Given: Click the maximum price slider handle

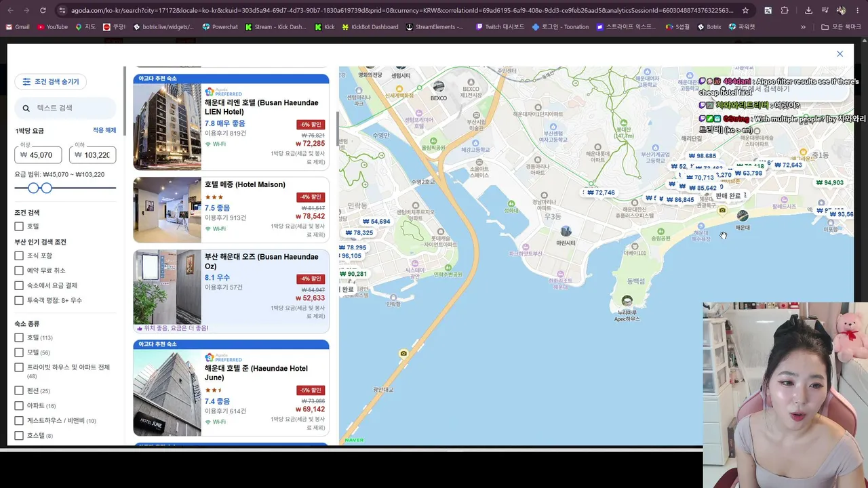Looking at the screenshot, I should pos(46,188).
